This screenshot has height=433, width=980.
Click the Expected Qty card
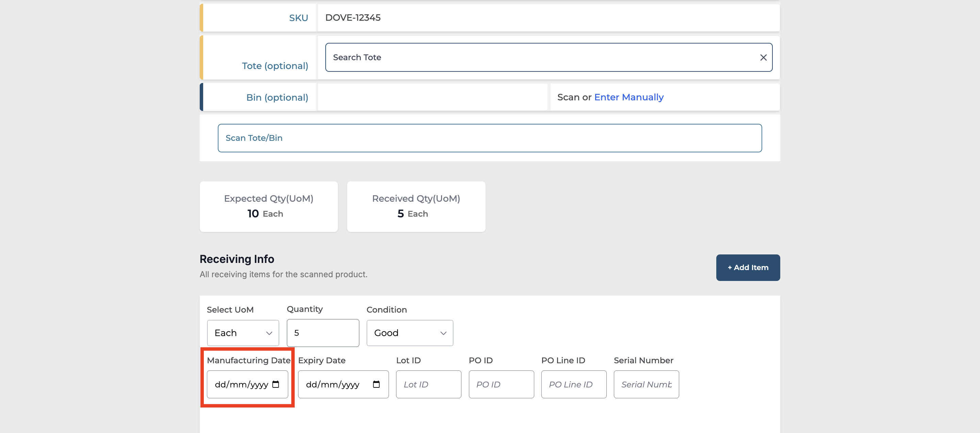point(268,206)
